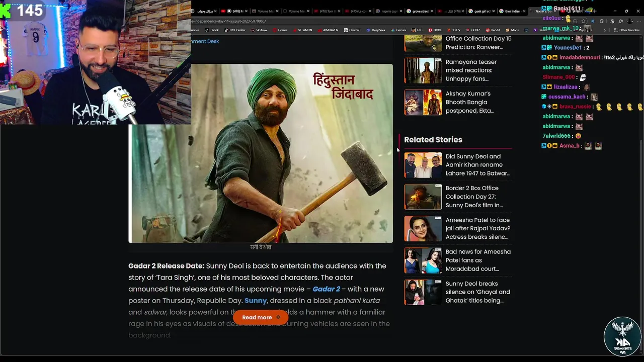Viewport: 644px width, 362px height.
Task: Click the सनी देओल image caption
Action: pyautogui.click(x=261, y=247)
